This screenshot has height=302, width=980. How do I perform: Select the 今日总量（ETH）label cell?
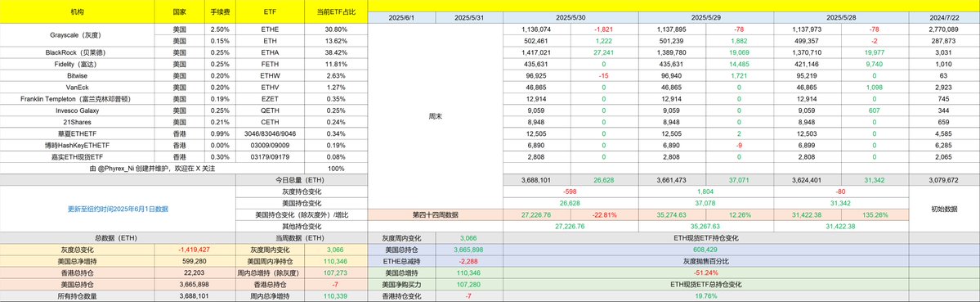(x=302, y=180)
